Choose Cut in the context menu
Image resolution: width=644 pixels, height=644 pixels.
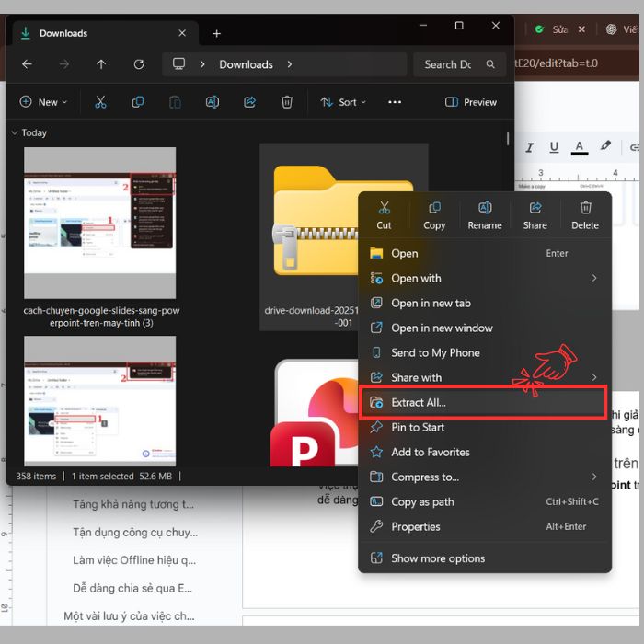(x=384, y=215)
